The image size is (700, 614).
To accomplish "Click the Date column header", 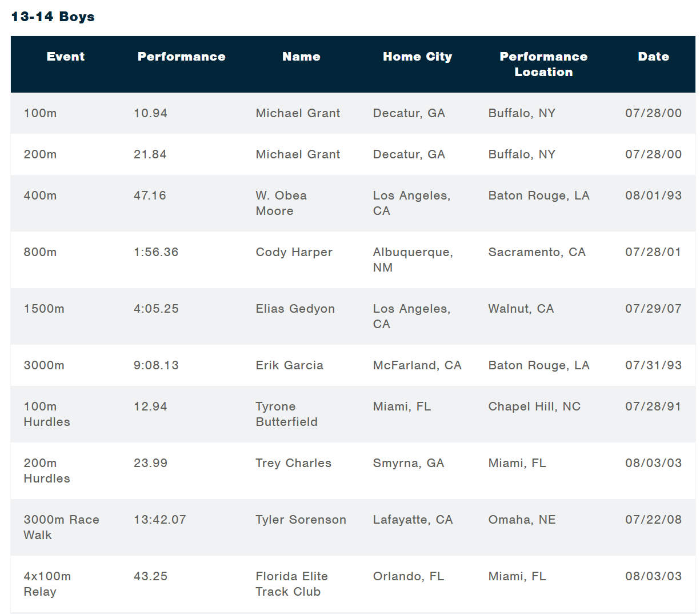I will click(x=653, y=57).
